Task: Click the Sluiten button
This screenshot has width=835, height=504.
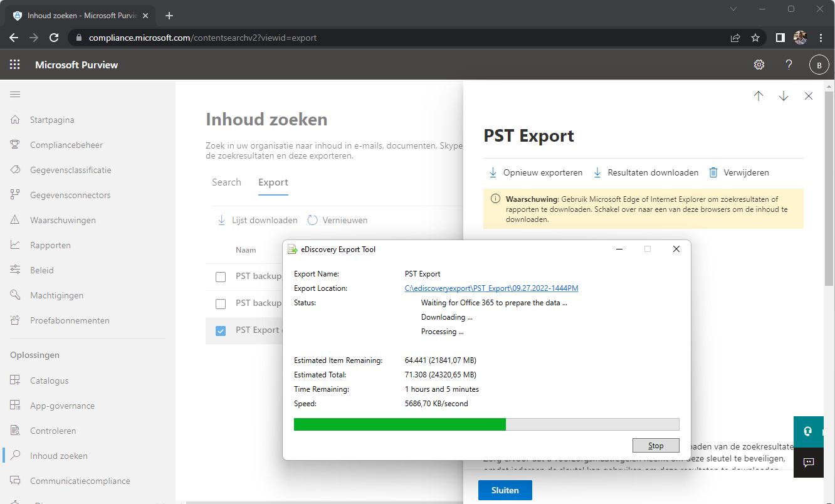Action: 505,490
